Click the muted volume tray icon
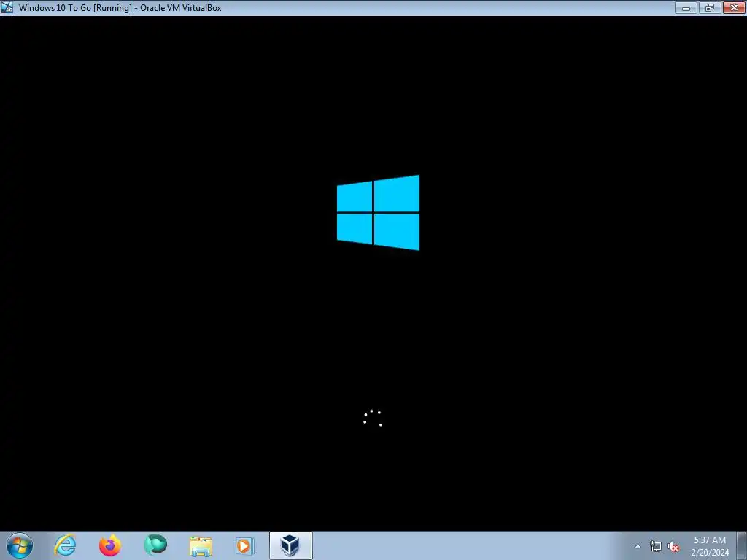Image resolution: width=747 pixels, height=560 pixels. [x=673, y=547]
